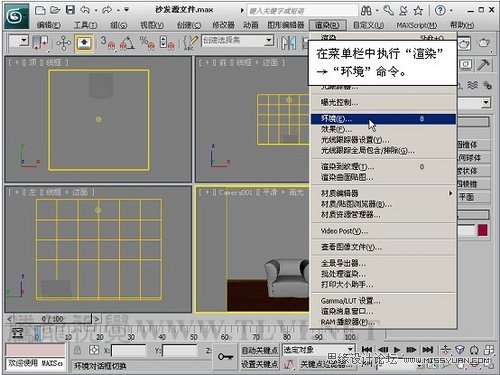
Task: Choose 效果(F)... menu item
Action: (x=383, y=129)
